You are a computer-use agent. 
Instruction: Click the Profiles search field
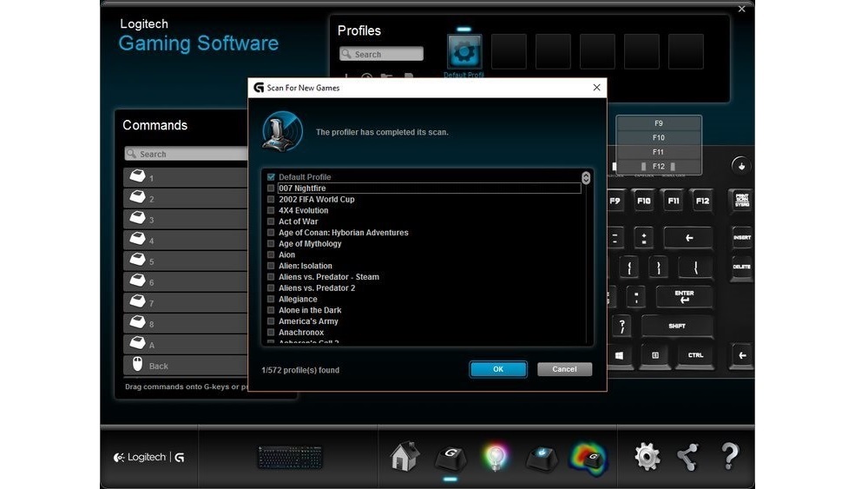point(382,55)
